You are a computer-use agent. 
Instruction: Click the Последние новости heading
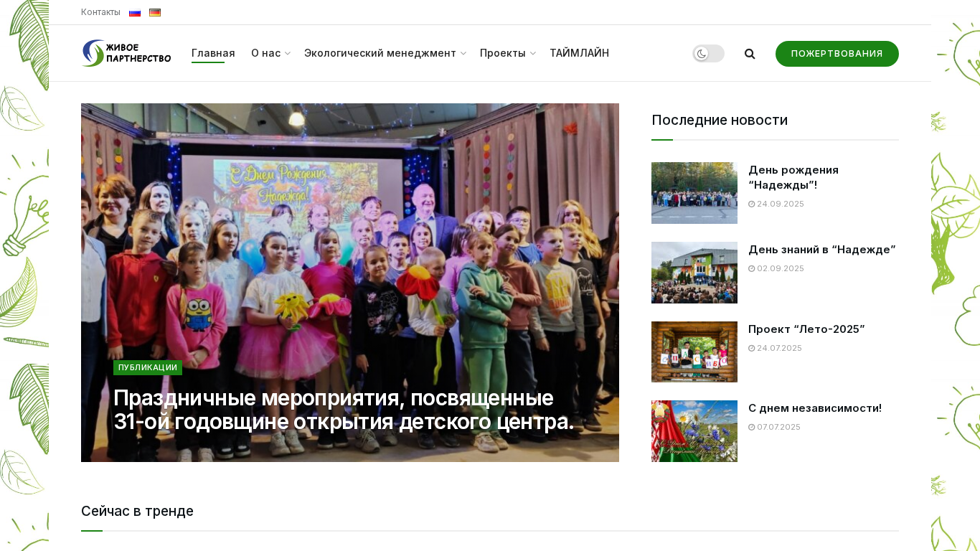720,121
